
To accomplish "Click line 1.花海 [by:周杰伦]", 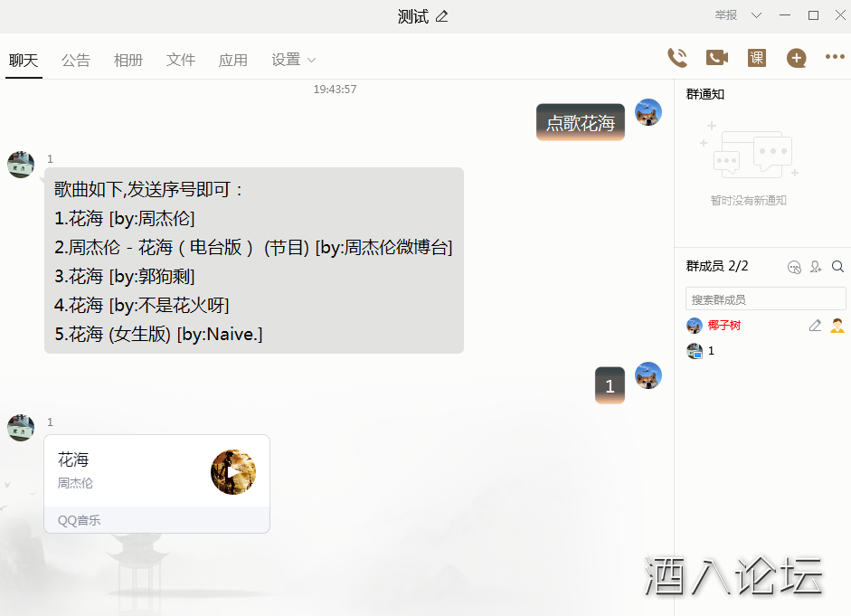I will point(124,218).
